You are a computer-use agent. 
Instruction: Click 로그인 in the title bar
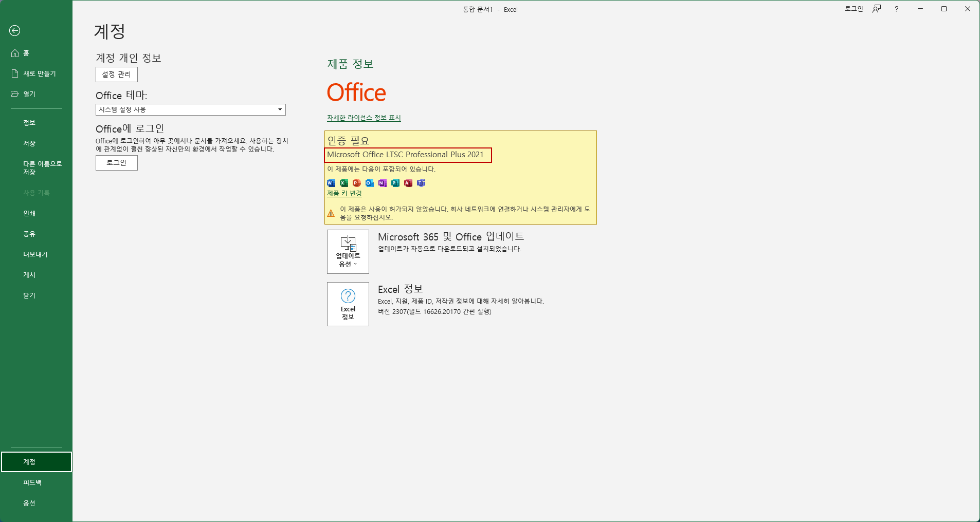[854, 9]
